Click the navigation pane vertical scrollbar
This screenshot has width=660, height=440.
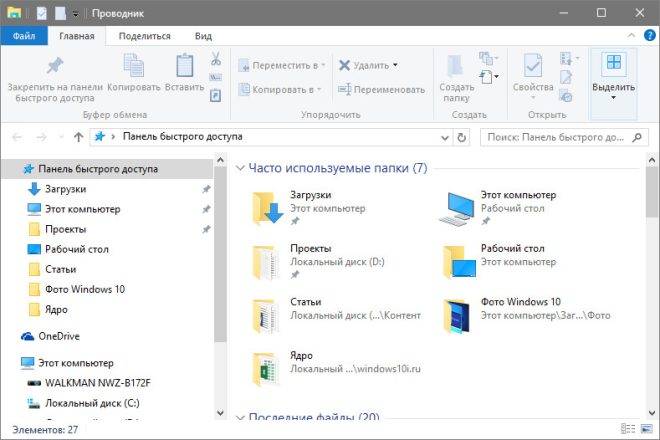tap(220, 250)
